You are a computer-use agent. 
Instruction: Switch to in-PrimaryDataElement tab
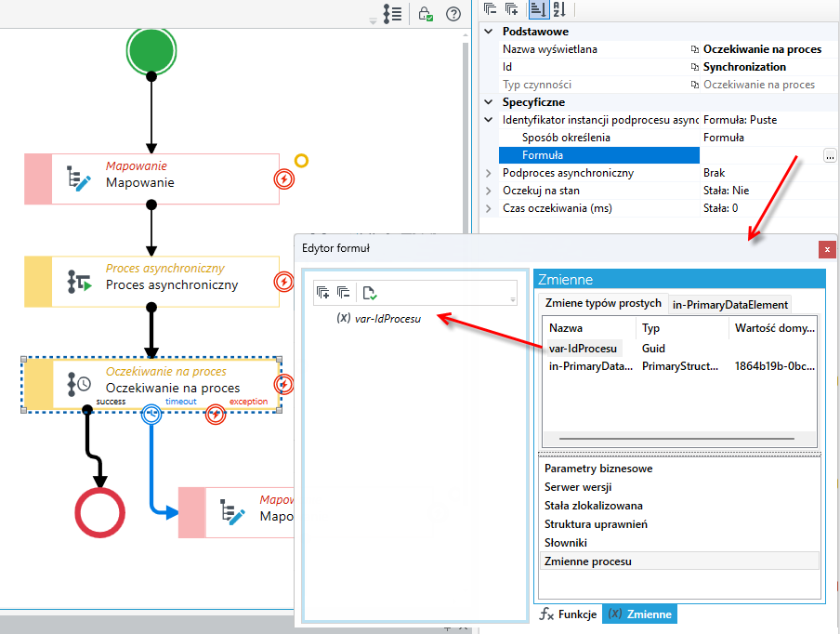pos(729,304)
